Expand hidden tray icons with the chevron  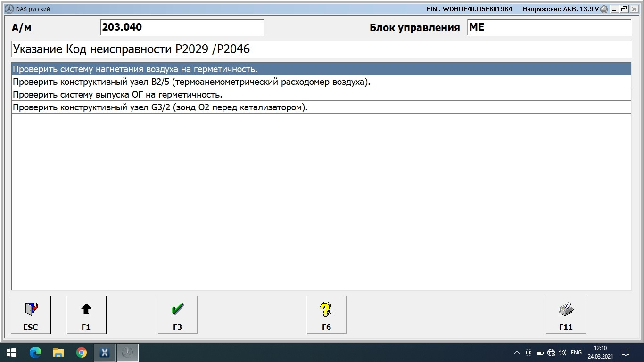coord(517,352)
